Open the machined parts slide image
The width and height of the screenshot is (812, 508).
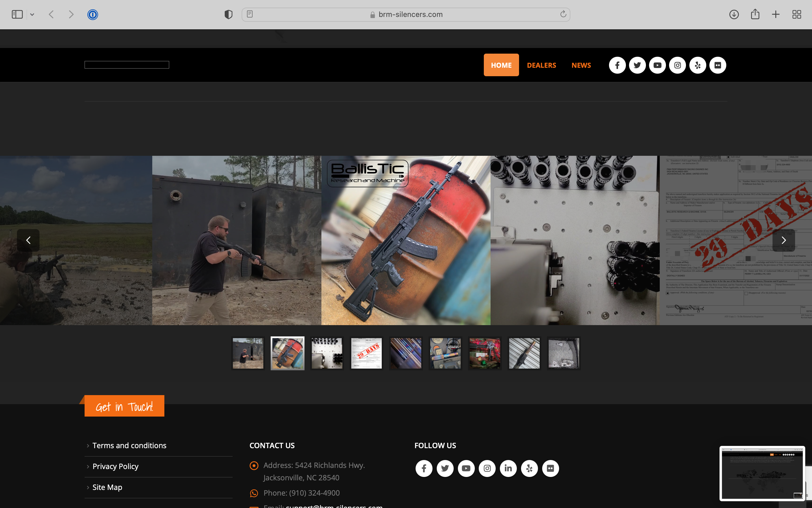tap(575, 240)
